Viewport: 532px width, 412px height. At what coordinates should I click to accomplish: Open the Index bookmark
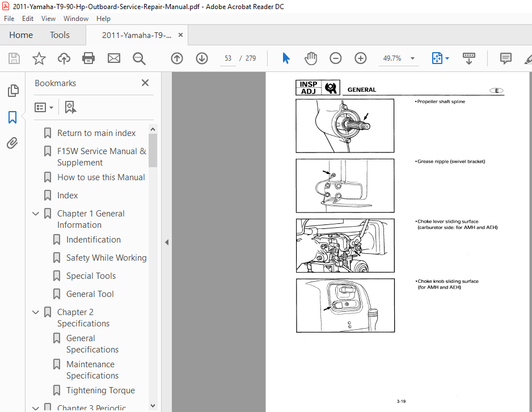pos(67,196)
